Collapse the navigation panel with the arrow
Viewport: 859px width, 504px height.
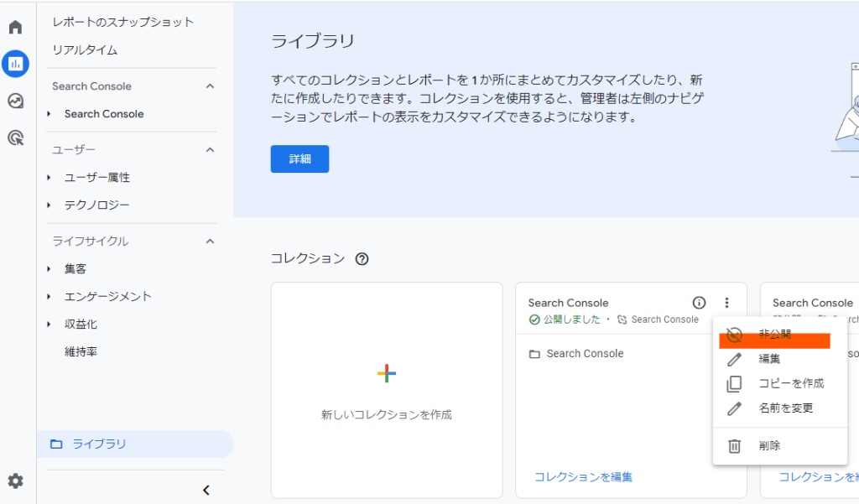[x=206, y=491]
